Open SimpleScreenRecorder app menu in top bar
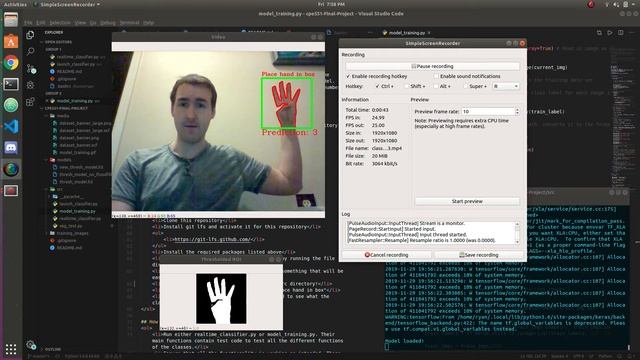 tap(67, 4)
